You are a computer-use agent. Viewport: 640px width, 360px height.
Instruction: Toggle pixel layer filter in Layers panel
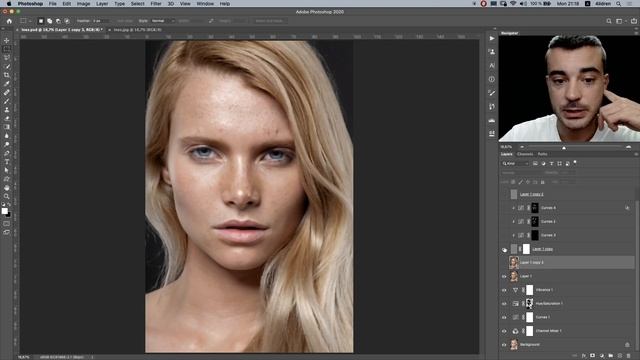[x=535, y=163]
